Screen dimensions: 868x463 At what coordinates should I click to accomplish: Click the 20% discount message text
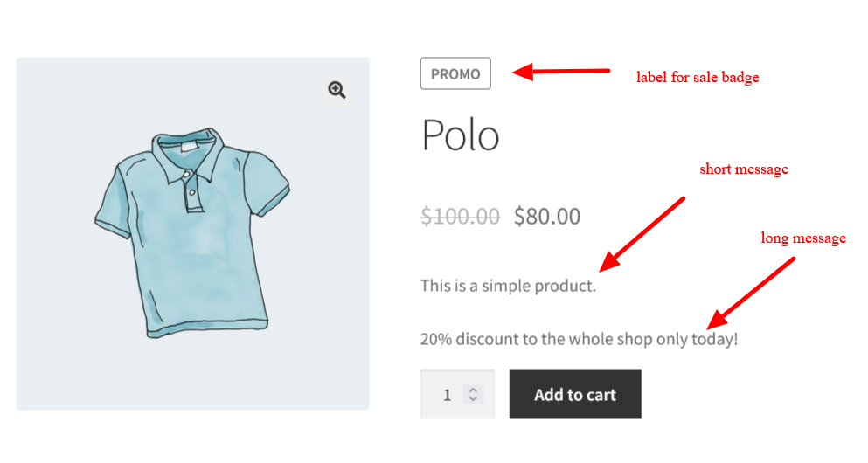(579, 339)
